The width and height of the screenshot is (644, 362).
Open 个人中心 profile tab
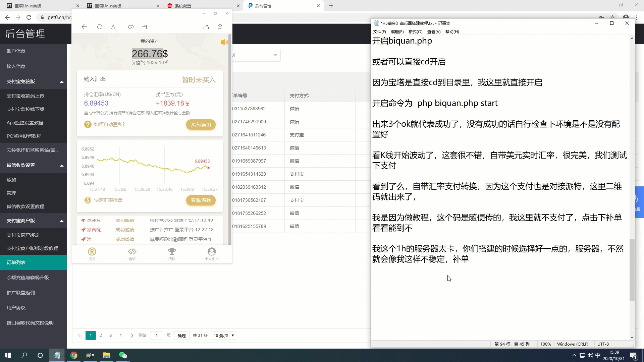tap(212, 254)
